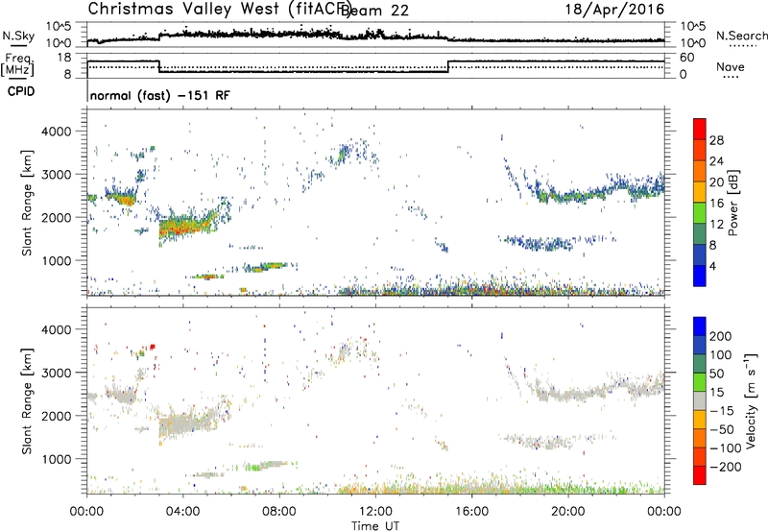The width and height of the screenshot is (768, 532).
Task: Click the "16:00" time axis label
Action: click(x=471, y=512)
